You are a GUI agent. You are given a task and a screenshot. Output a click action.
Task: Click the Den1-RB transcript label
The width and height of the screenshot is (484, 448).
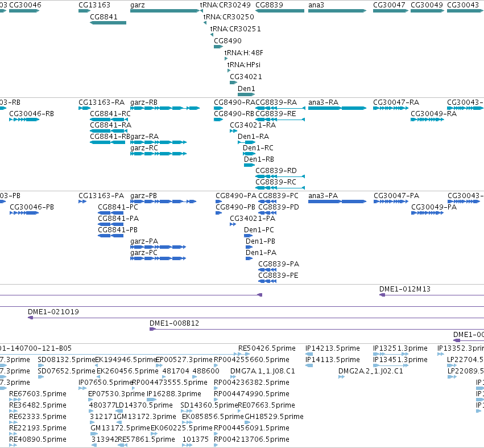tap(259, 159)
